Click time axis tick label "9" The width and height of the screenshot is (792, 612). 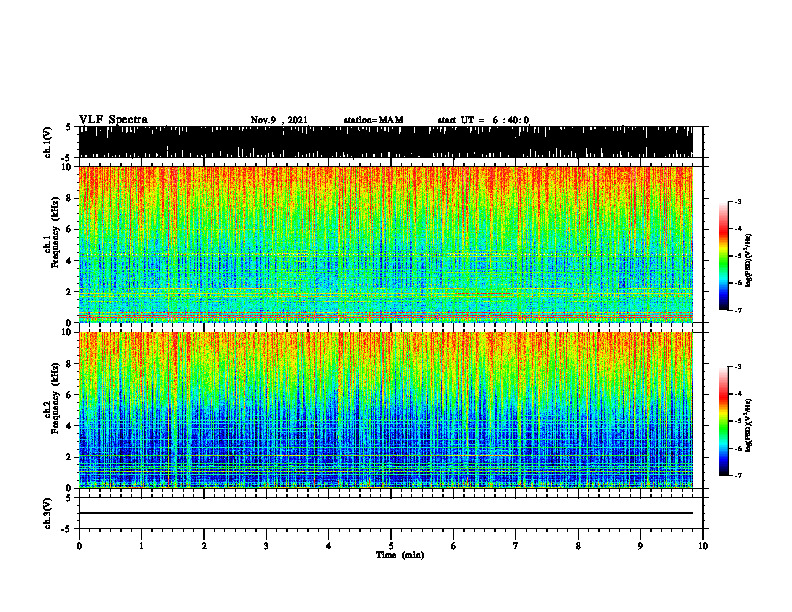pyautogui.click(x=640, y=546)
